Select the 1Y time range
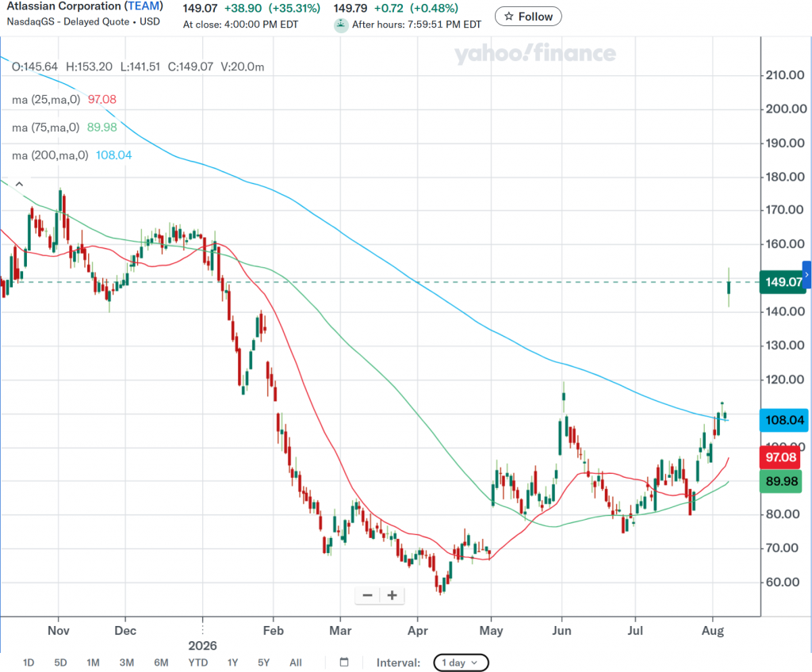 (x=233, y=662)
